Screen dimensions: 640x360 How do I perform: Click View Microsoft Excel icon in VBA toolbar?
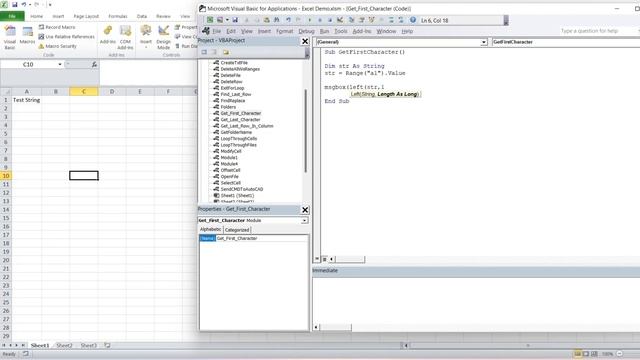point(210,20)
